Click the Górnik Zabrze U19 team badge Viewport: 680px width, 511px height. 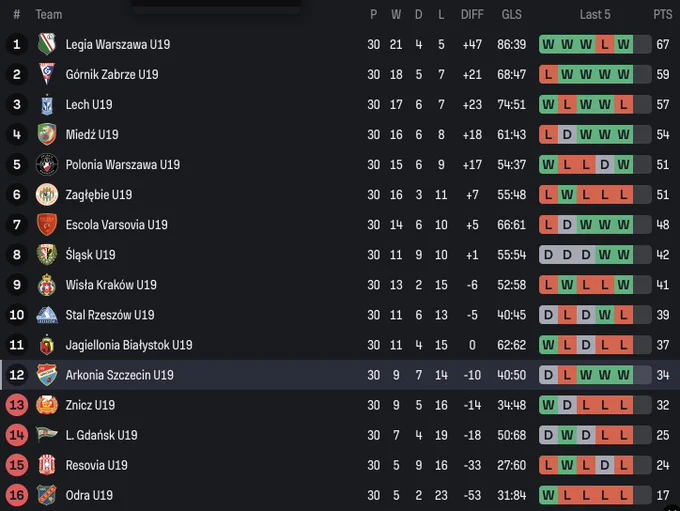(x=47, y=74)
